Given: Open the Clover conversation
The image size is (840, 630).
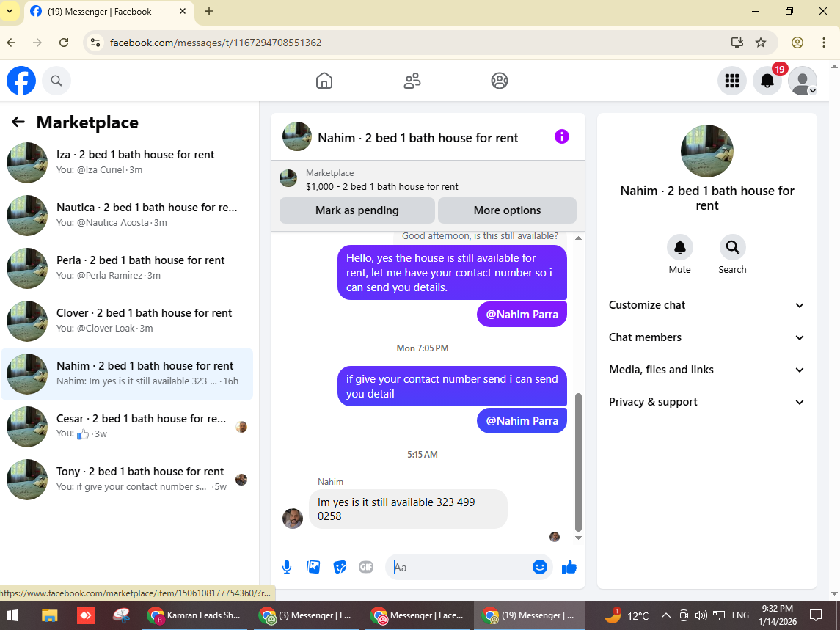Looking at the screenshot, I should [x=127, y=321].
